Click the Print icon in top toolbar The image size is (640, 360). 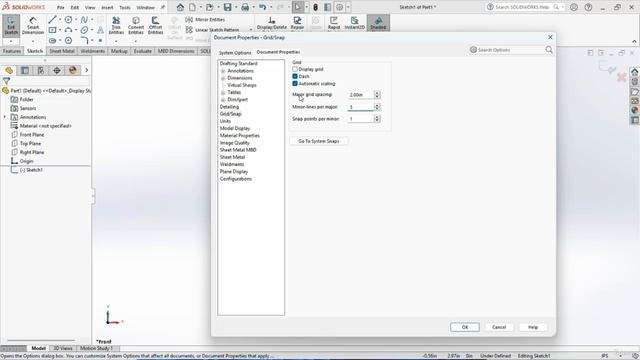click(245, 7)
